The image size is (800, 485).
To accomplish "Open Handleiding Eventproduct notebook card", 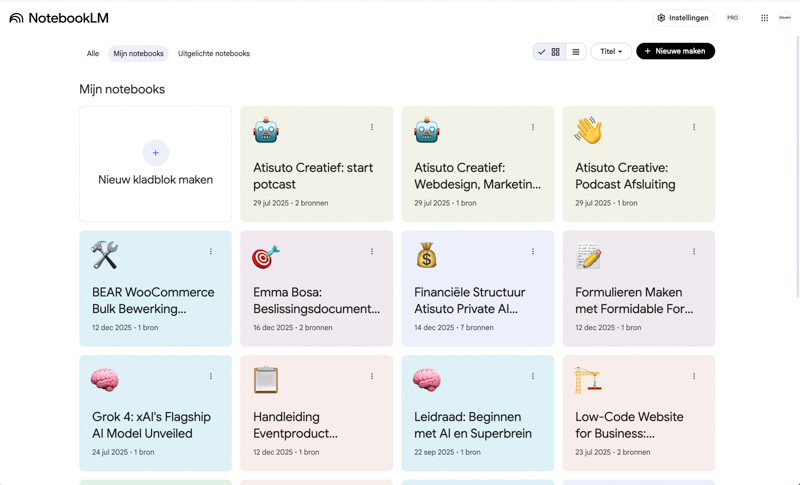I will [x=316, y=425].
